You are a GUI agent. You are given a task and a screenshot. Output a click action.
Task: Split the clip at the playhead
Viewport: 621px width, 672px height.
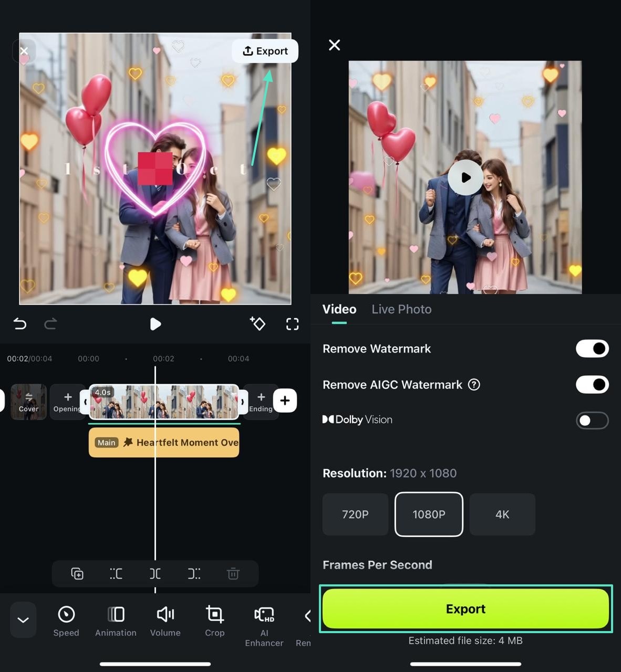[x=155, y=573]
